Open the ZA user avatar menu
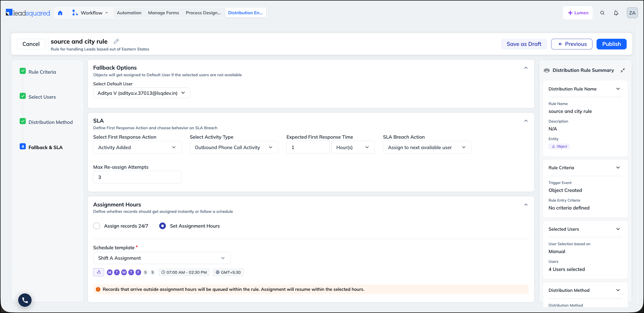 click(632, 13)
